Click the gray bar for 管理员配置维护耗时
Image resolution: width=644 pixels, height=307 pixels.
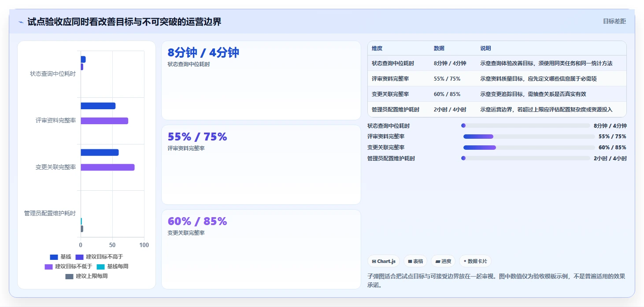[x=81, y=229]
